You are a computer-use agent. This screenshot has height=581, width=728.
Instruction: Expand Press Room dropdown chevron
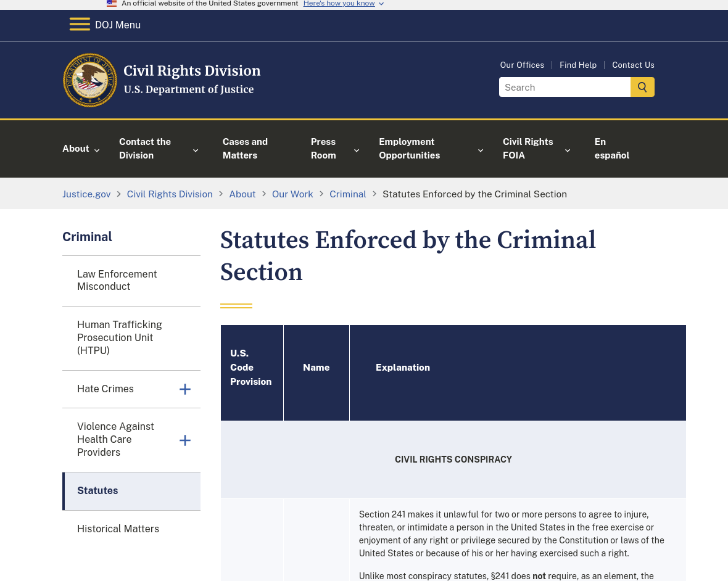tap(357, 150)
